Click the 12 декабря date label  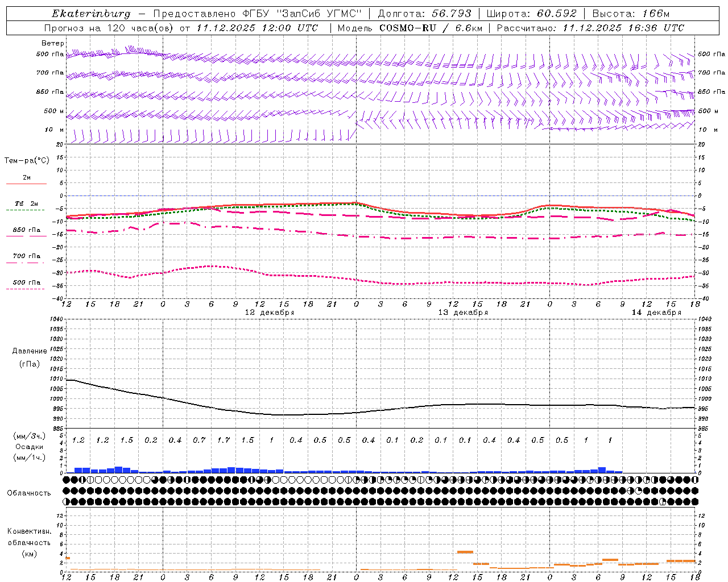270,313
